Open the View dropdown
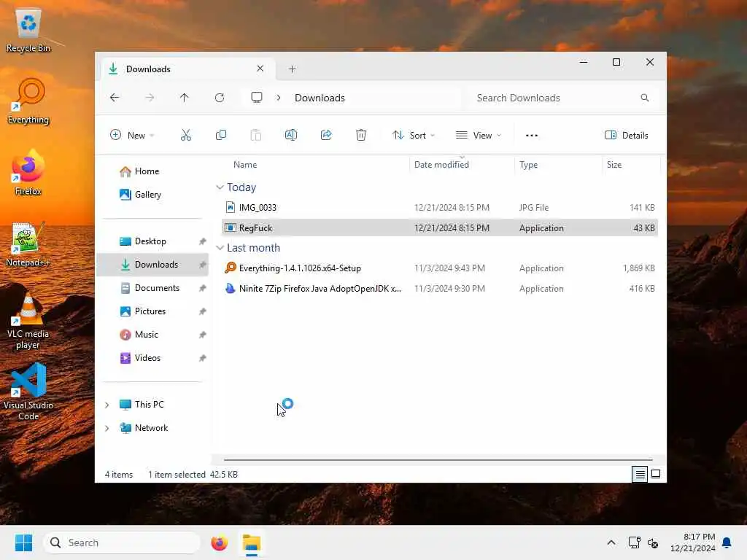The image size is (747, 560). pos(479,135)
